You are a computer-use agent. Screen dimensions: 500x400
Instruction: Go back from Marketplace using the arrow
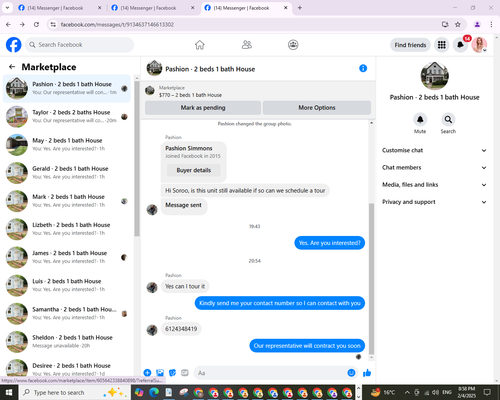pos(12,67)
